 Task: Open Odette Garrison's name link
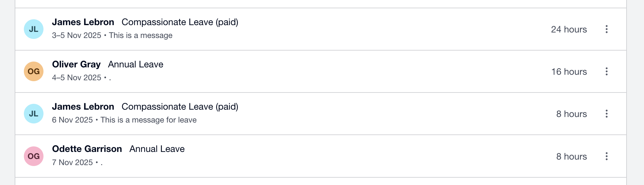(x=87, y=149)
